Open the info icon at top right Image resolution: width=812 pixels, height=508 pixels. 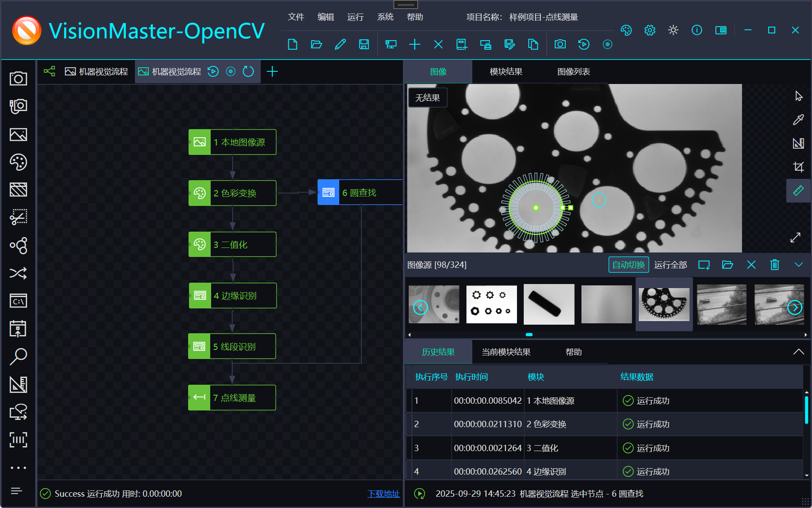tap(697, 30)
